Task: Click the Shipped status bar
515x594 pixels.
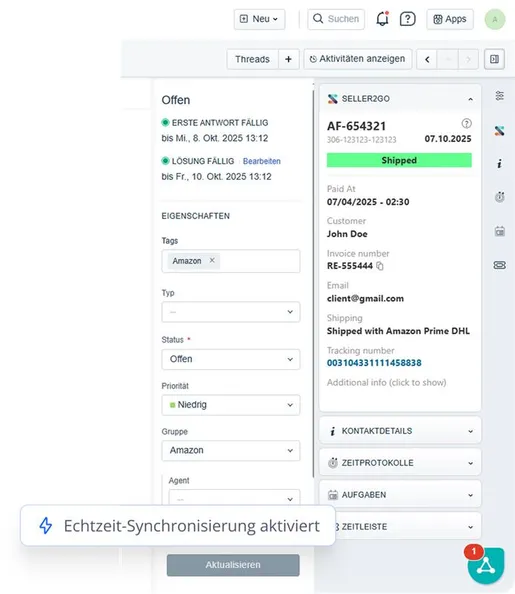Action: point(399,160)
